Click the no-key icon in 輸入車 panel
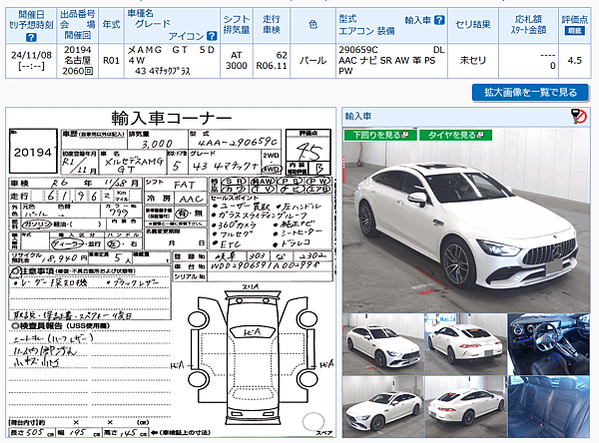 point(579,116)
